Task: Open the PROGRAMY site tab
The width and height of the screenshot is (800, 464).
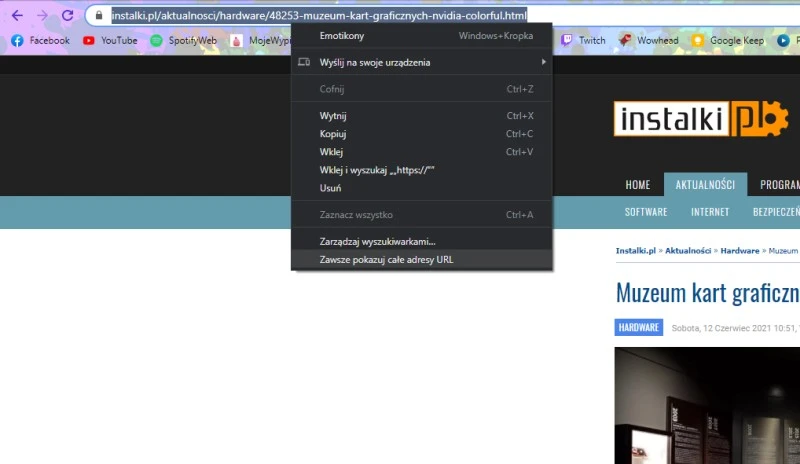Action: [779, 185]
